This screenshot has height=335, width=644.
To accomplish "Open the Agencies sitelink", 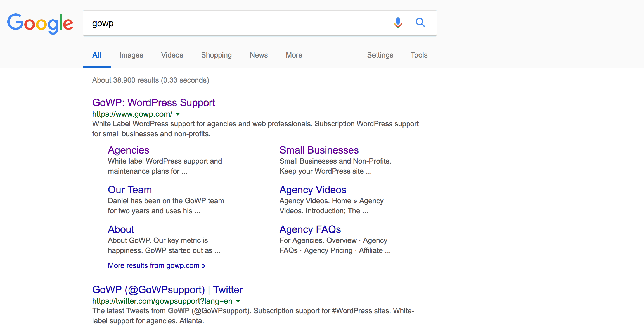I will (x=128, y=150).
